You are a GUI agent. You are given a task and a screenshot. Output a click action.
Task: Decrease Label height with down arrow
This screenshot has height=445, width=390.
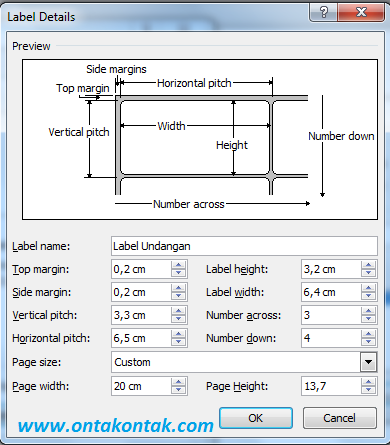pyautogui.click(x=369, y=273)
